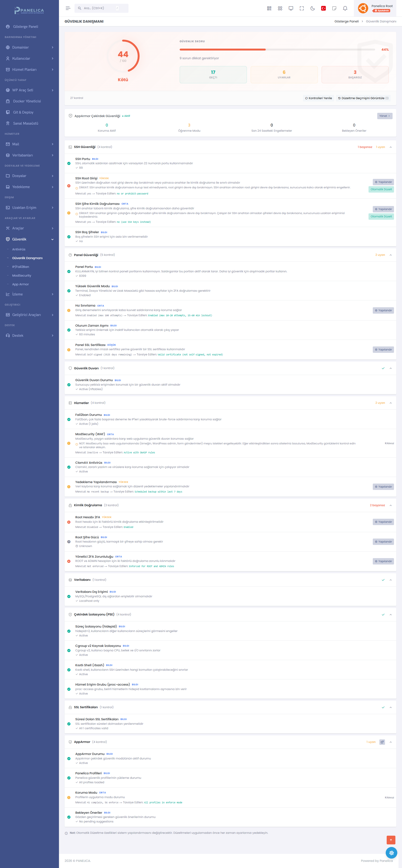Image resolution: width=402 pixels, height=868 pixels.
Task: Open IP/Fail2Ban in the sidebar
Action: [x=21, y=267]
